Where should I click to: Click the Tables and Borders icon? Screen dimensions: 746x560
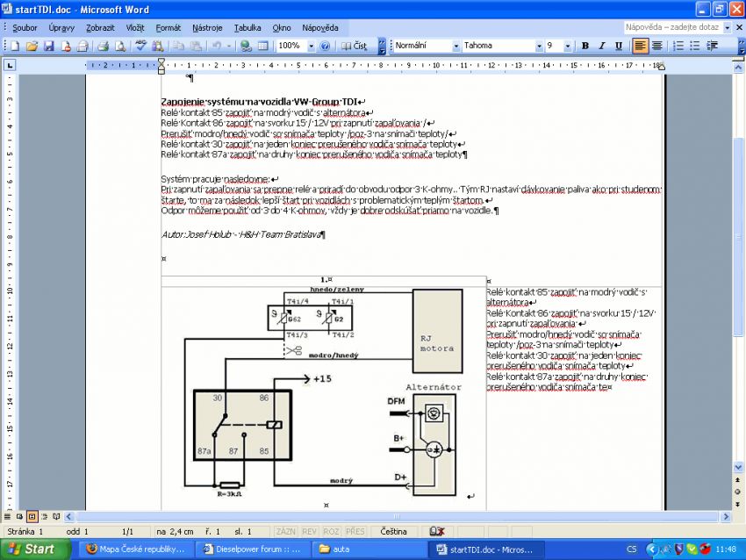263,47
